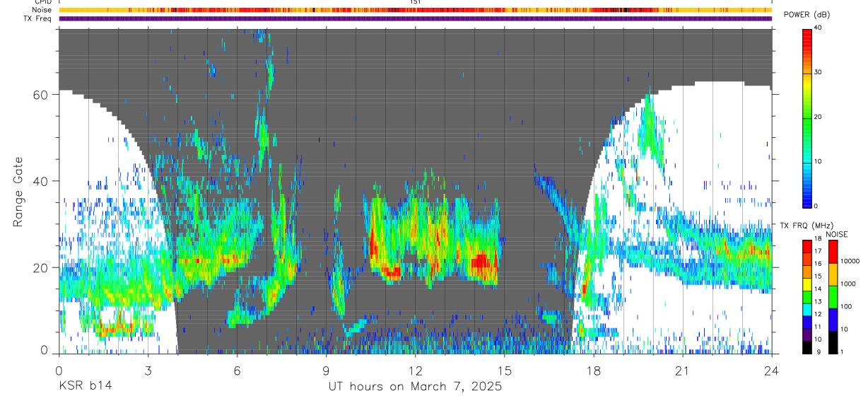Click the 40 dB power label
The height and width of the screenshot is (401, 868).
pos(819,28)
